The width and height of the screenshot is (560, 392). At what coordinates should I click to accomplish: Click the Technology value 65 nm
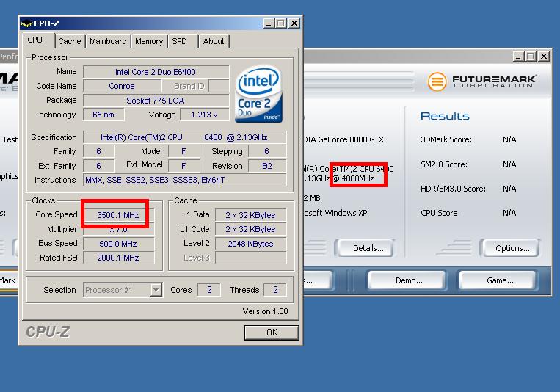[103, 115]
